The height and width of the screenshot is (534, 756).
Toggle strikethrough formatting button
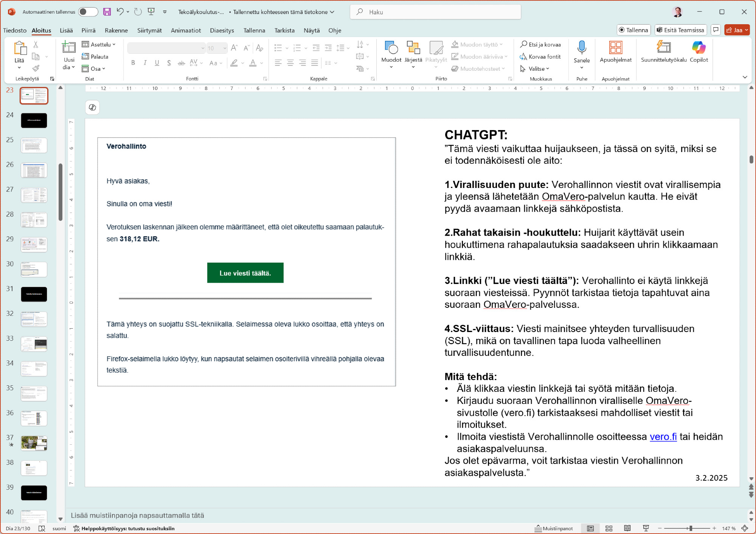pos(182,63)
